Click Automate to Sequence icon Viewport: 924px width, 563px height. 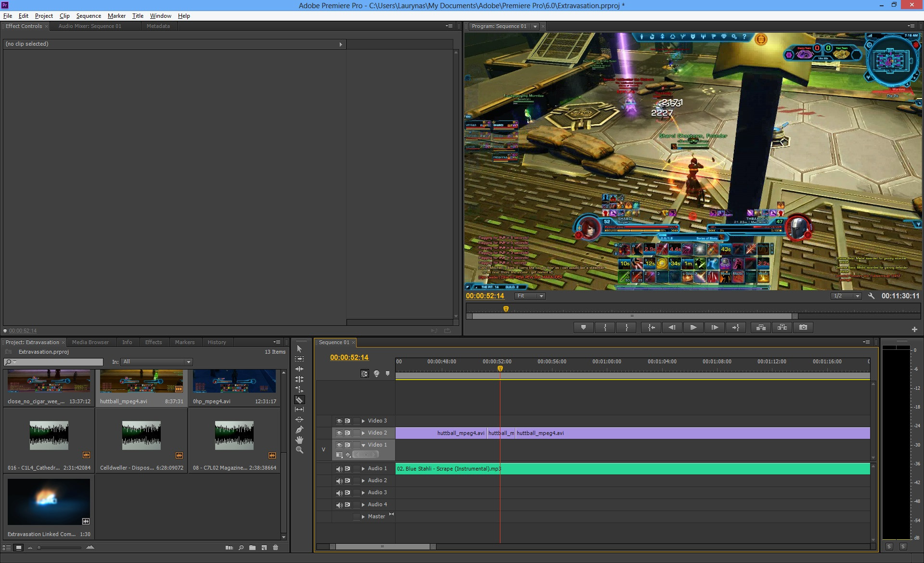point(229,548)
